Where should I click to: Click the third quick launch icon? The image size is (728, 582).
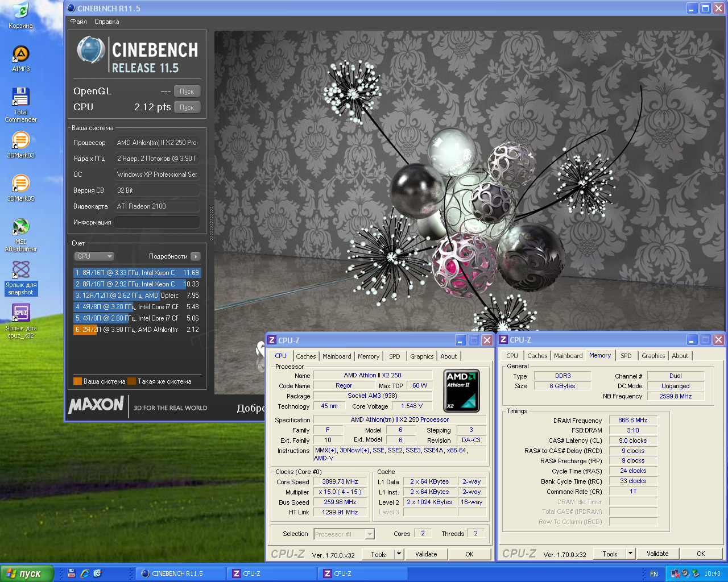click(x=97, y=573)
